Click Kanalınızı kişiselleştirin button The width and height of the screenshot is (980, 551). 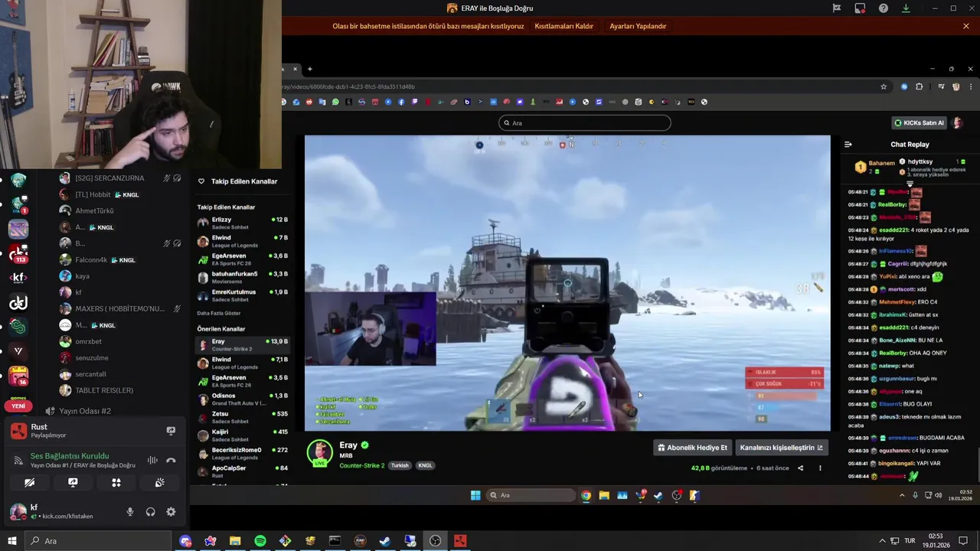tap(781, 448)
